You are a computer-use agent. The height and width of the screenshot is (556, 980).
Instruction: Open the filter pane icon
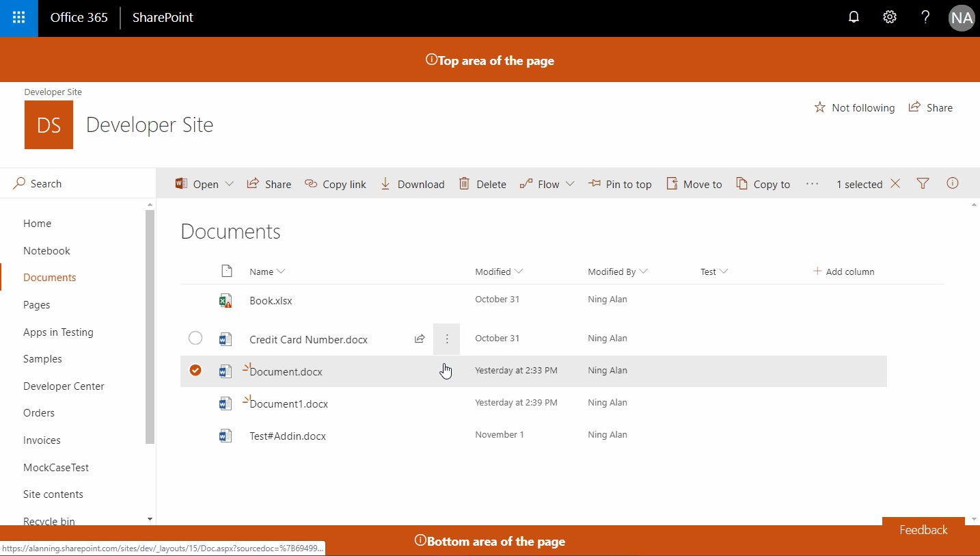point(923,183)
